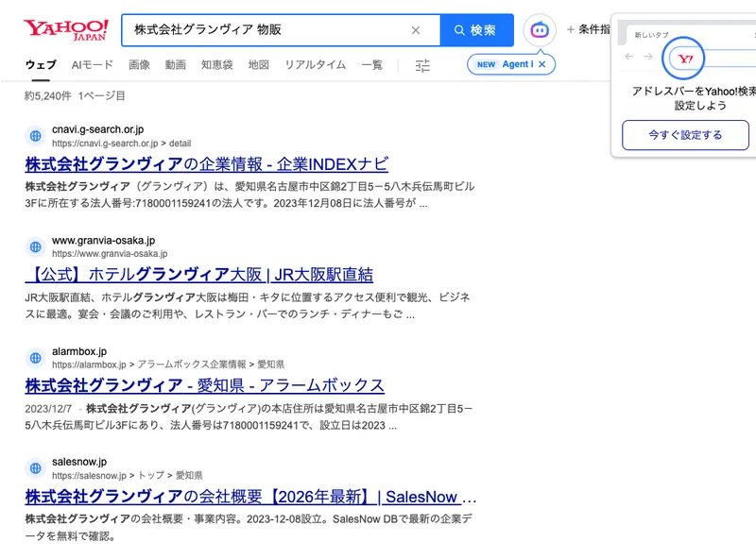Click the globe icon beside alarmbox.jp
Image resolution: width=756 pixels, height=559 pixels.
[x=35, y=358]
